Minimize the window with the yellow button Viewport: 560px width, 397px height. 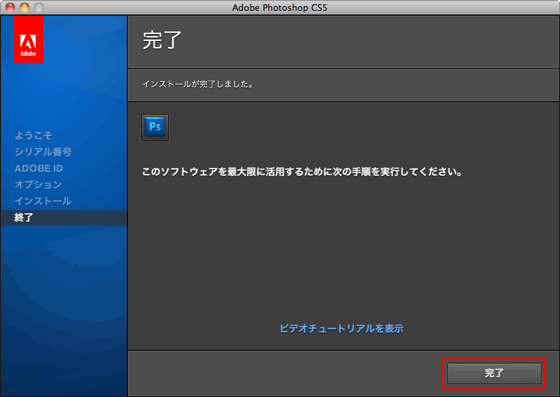[24, 7]
